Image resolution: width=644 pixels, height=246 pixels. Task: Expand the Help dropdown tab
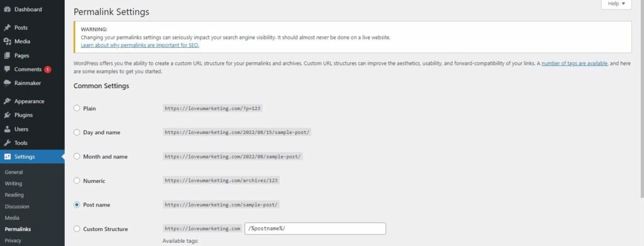click(x=616, y=4)
